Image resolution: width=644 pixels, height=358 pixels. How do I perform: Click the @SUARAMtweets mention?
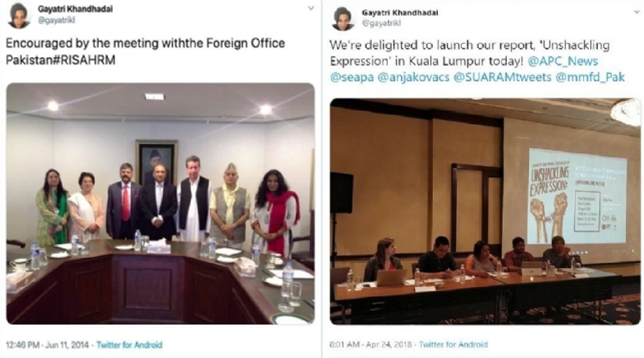(502, 77)
